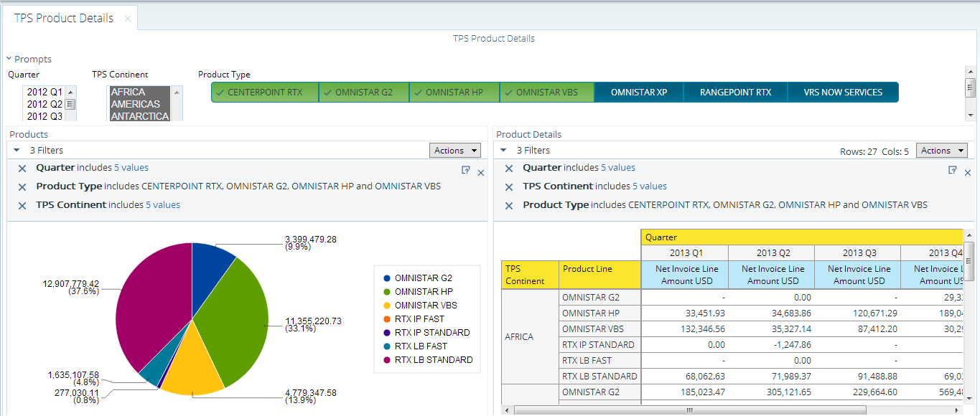
Task: Collapse the 3 Filters section in Products
Action: pos(17,151)
